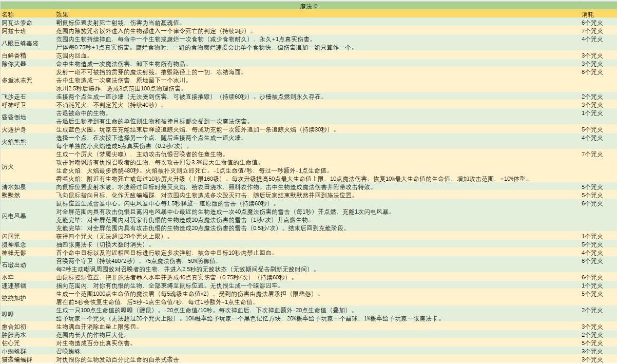This screenshot has height=364, width=617.
Task: Select the 多重冰冻咒 name cell
Action: pos(17,80)
